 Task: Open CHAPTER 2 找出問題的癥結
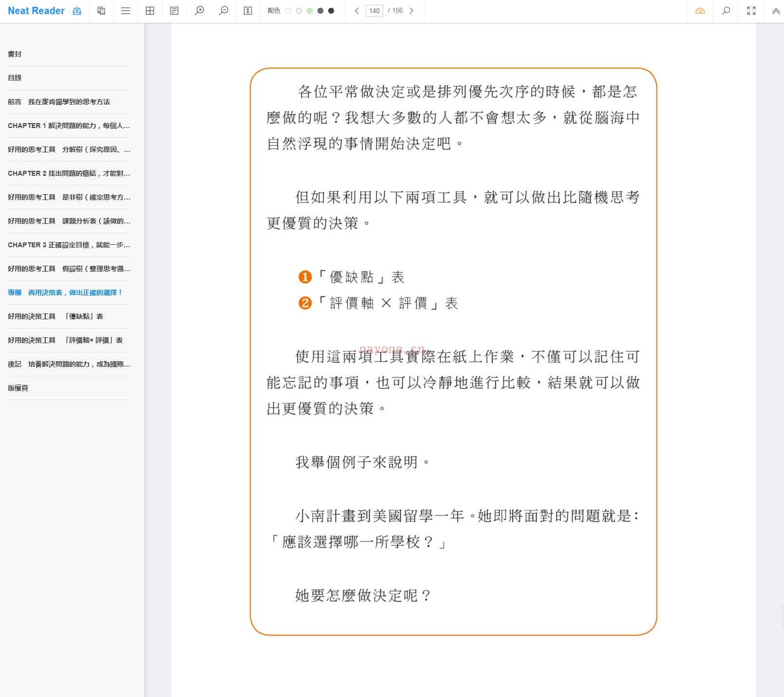coord(69,173)
